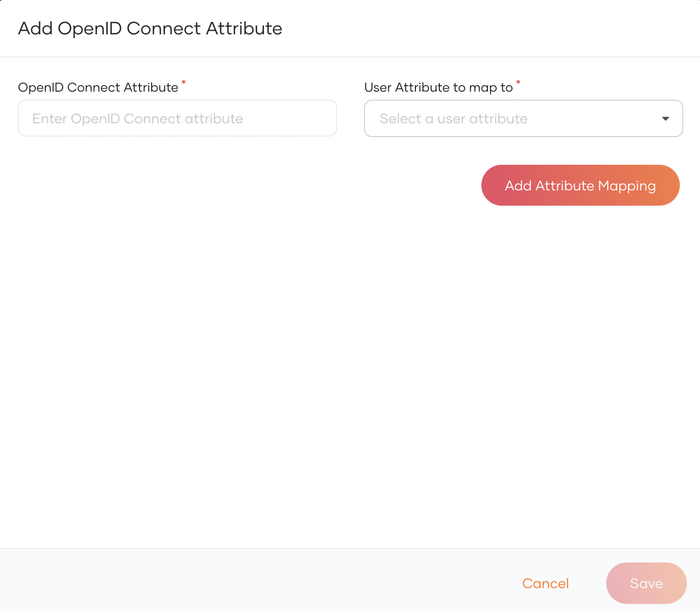Click the 'User Attribute to map to' label

click(438, 87)
